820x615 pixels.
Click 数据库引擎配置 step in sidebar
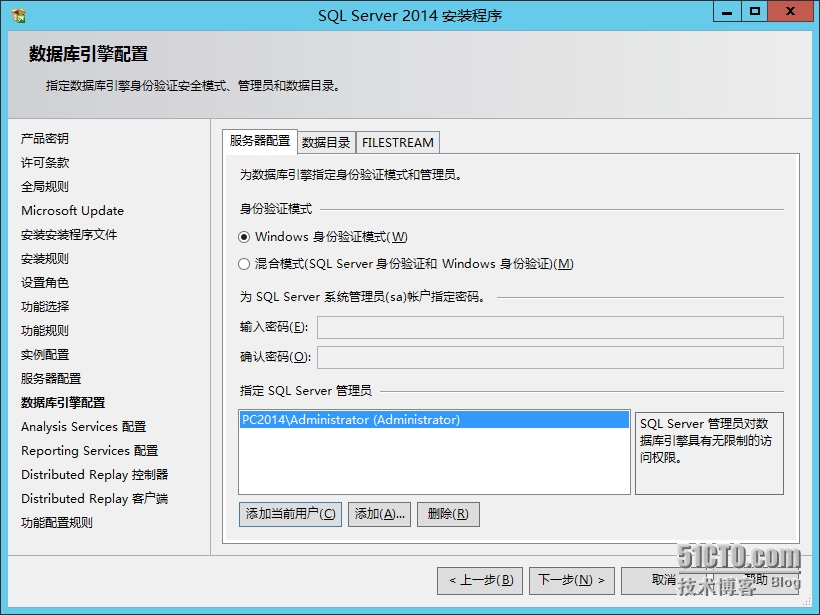click(63, 403)
